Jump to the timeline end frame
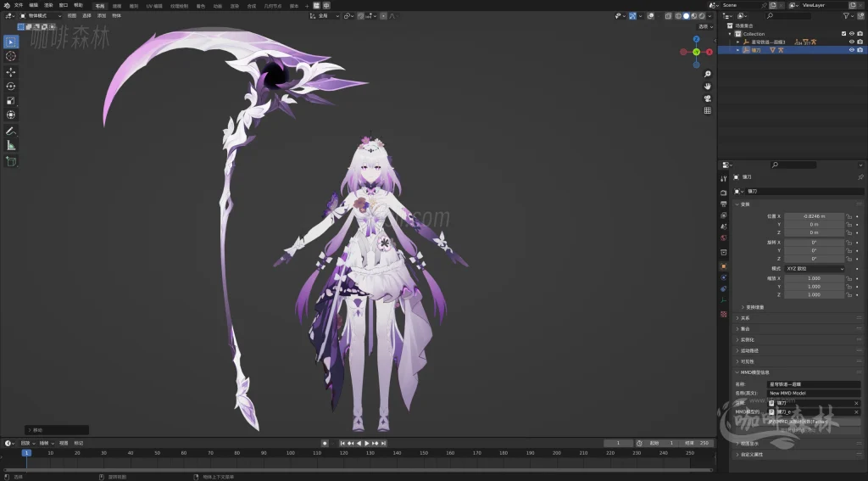Viewport: 868px width, 481px height. point(383,444)
